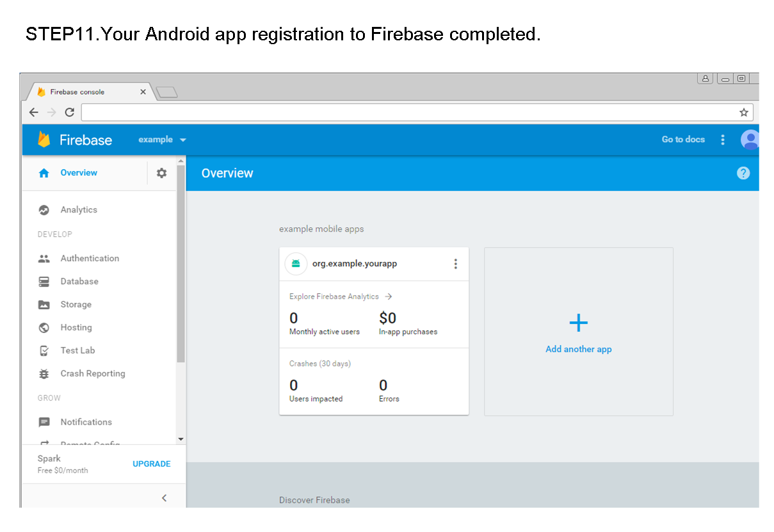This screenshot has width=774, height=532.
Task: Select Analytics in the sidebar
Action: [78, 209]
